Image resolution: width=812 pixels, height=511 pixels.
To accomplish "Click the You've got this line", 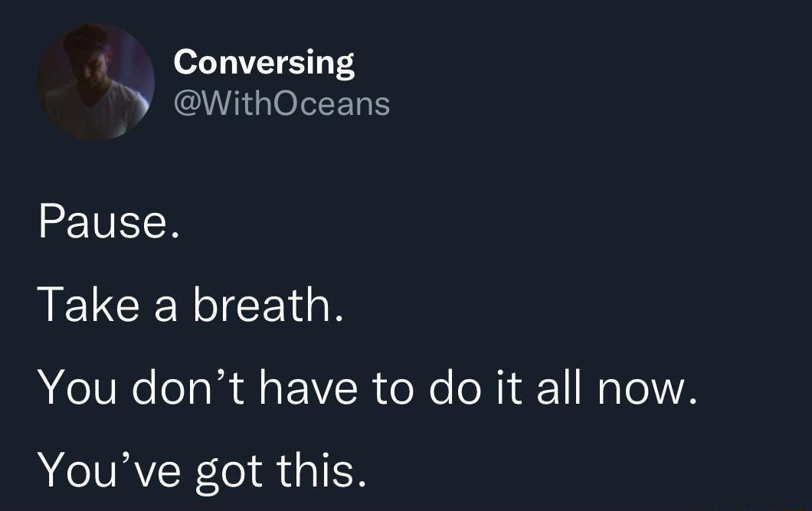I will [202, 470].
